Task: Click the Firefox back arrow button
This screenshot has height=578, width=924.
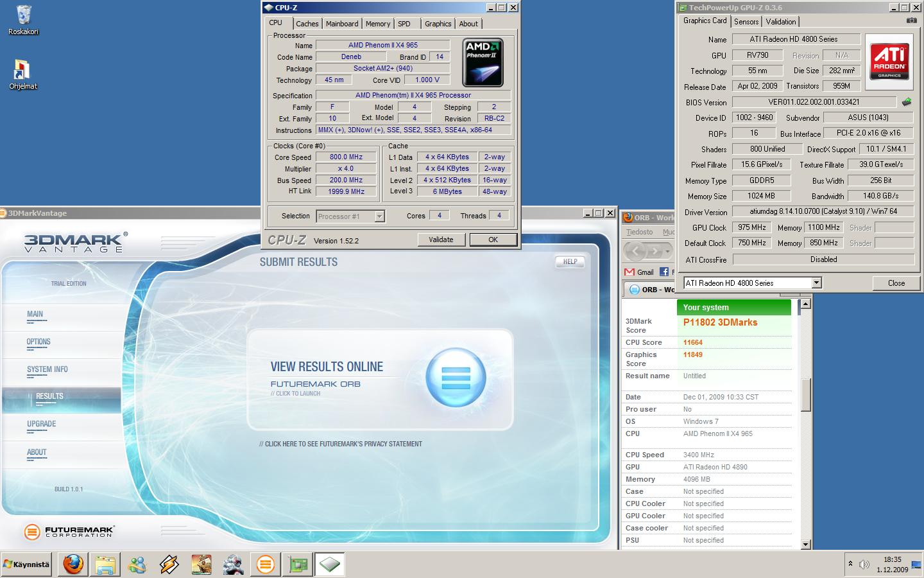Action: pyautogui.click(x=635, y=251)
